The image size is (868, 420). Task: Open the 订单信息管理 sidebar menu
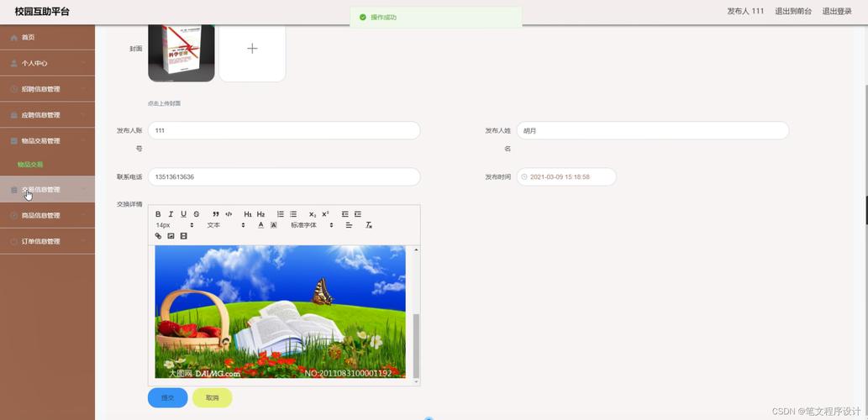tap(47, 241)
